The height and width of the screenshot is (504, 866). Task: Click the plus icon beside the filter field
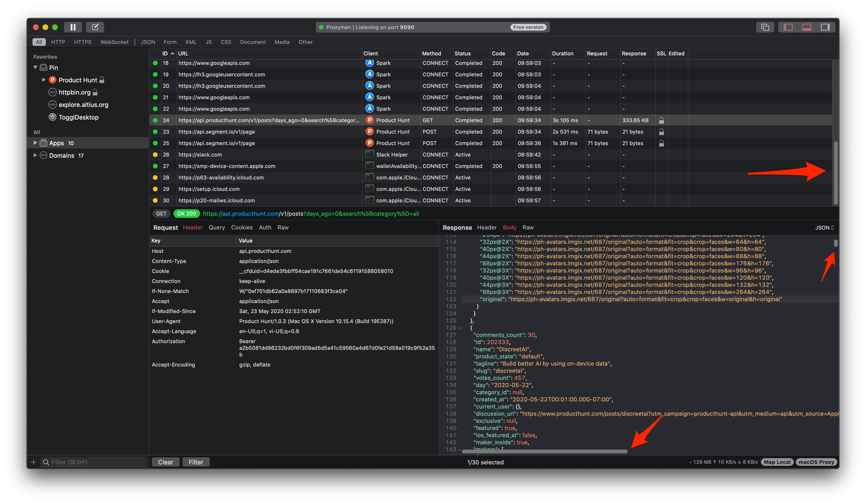pos(33,462)
